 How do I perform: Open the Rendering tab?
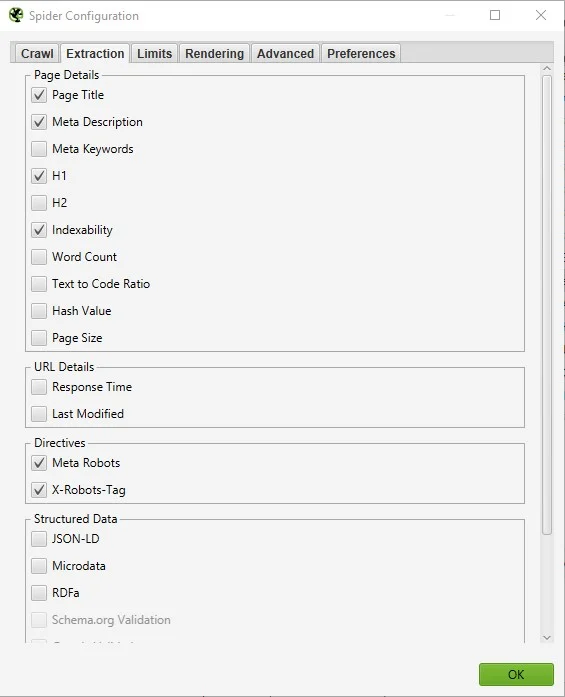pos(214,53)
